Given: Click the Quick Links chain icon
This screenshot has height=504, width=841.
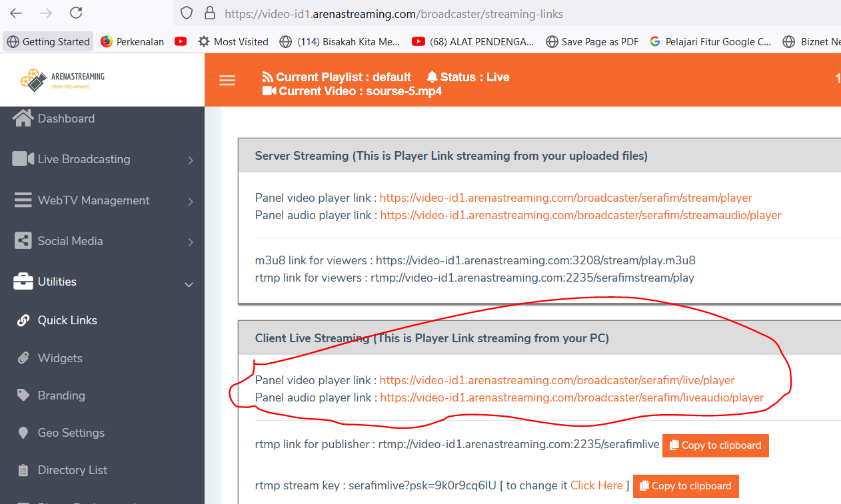Looking at the screenshot, I should click(x=23, y=320).
